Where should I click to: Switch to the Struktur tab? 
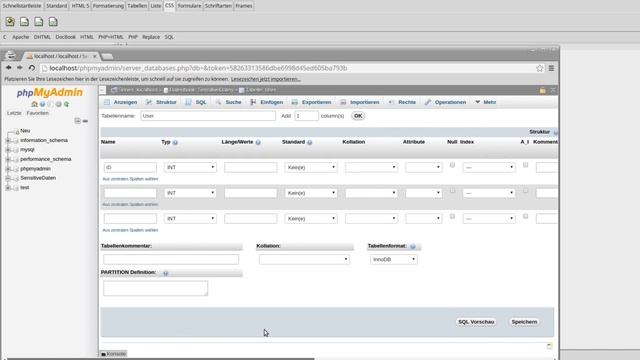tap(161, 102)
